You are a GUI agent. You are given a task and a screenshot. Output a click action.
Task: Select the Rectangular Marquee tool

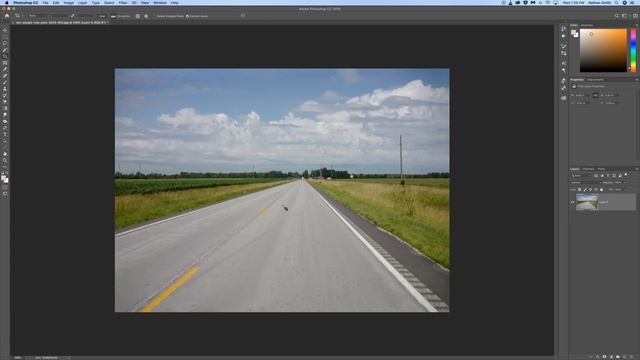[5, 37]
